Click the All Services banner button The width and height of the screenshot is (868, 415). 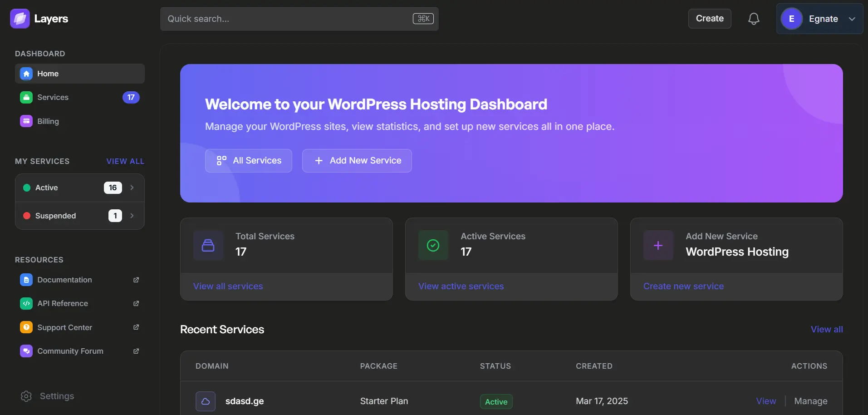pos(249,161)
